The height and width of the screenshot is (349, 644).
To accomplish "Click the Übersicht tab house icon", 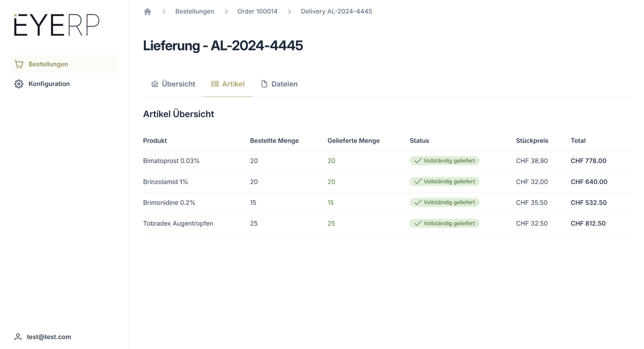I will point(155,84).
